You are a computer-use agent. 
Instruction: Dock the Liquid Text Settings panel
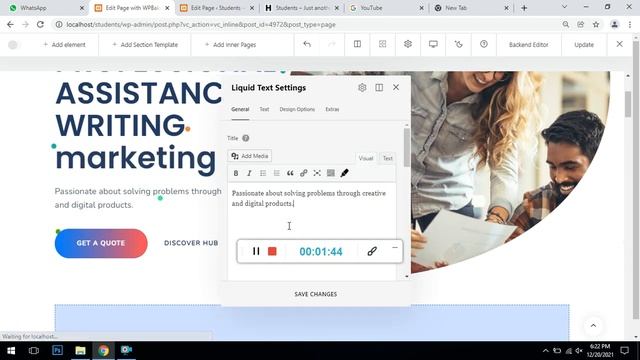(x=379, y=87)
